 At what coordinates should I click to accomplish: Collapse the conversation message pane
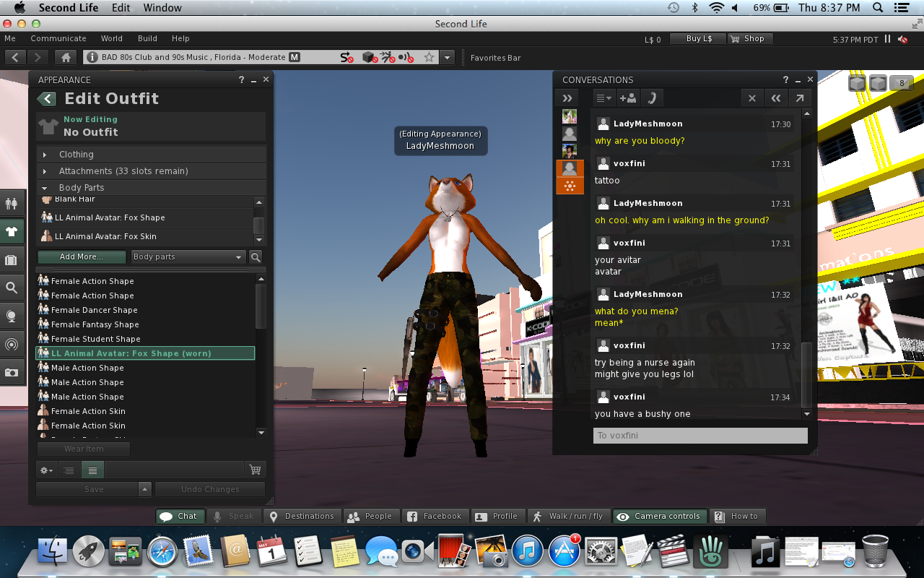point(776,98)
